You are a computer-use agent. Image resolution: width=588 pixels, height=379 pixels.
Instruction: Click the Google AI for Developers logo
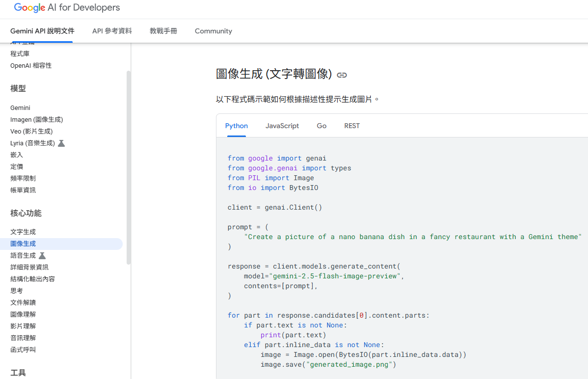(x=67, y=7)
